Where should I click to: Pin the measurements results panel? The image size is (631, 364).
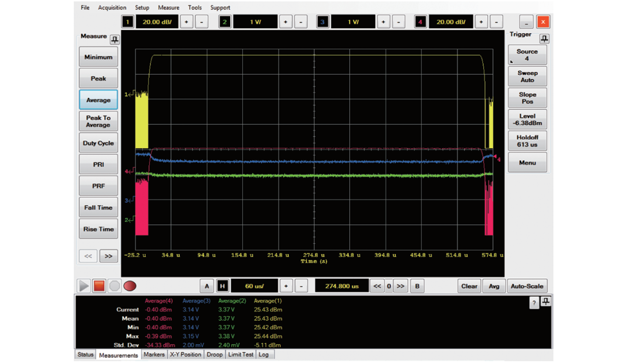pos(546,302)
